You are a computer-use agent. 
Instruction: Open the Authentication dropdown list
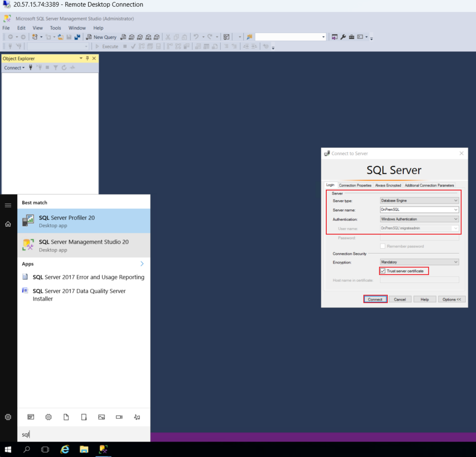[456, 219]
